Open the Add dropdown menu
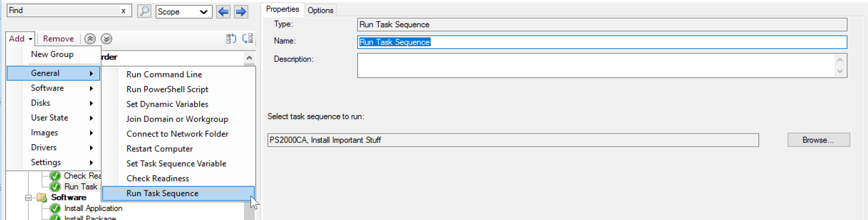Screen dimensions: 868x220 [20, 38]
